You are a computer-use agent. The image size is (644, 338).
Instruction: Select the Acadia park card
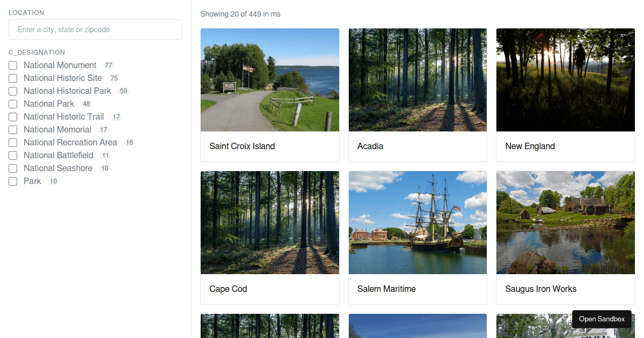tap(418, 79)
